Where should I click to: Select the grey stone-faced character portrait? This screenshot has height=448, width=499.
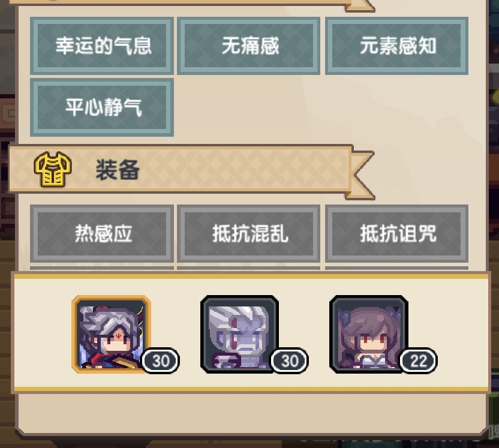pos(240,334)
